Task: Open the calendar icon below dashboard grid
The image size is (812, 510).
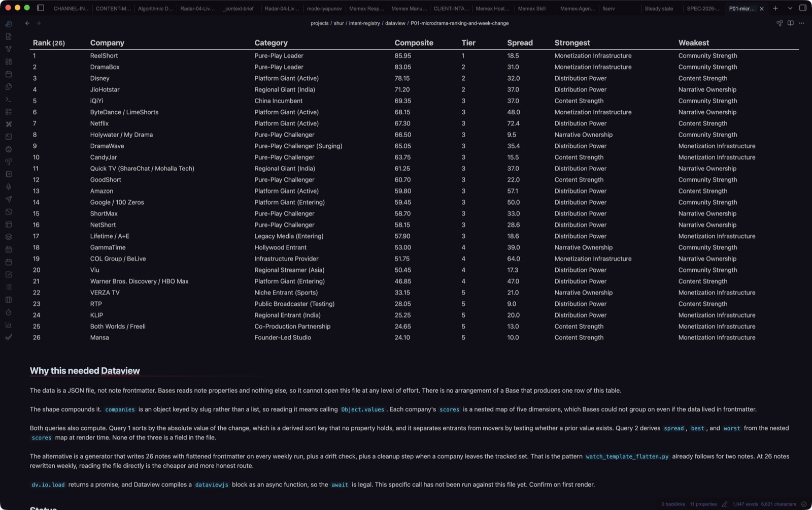Action: [9, 74]
